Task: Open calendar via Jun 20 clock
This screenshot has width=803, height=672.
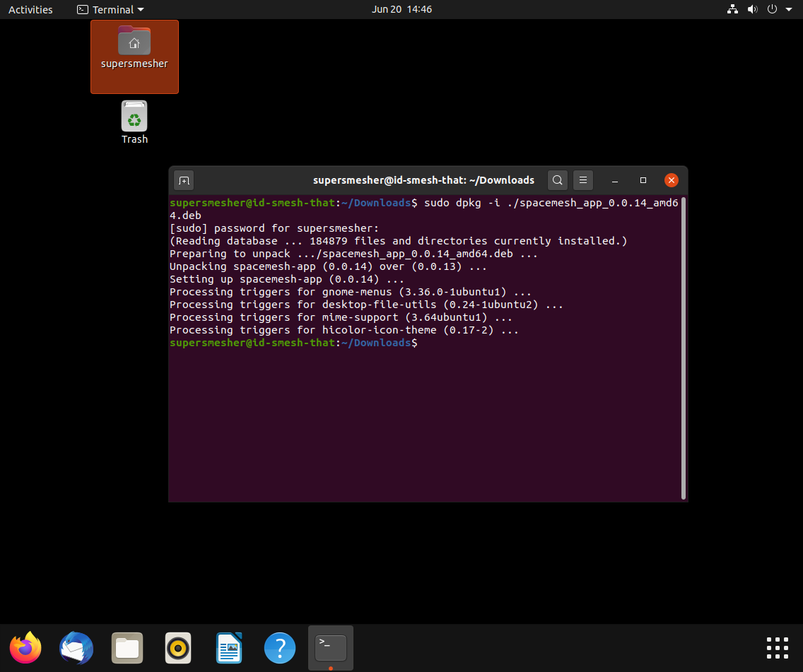Action: click(x=401, y=9)
